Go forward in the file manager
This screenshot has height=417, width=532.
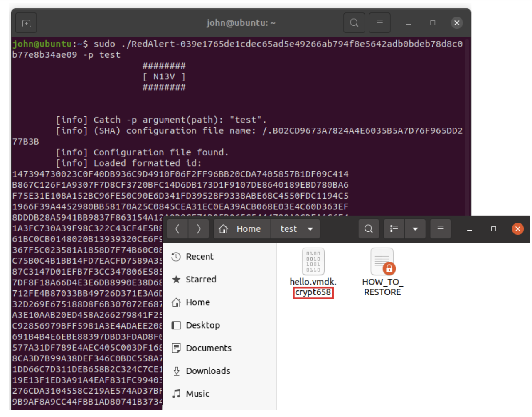(199, 229)
